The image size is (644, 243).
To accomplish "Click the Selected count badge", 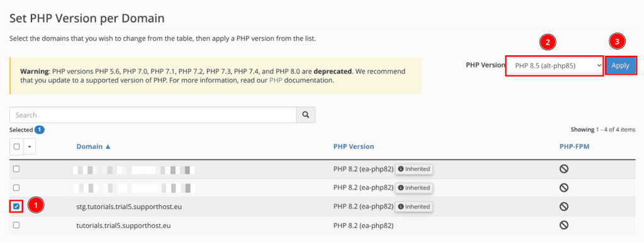I will pos(40,130).
